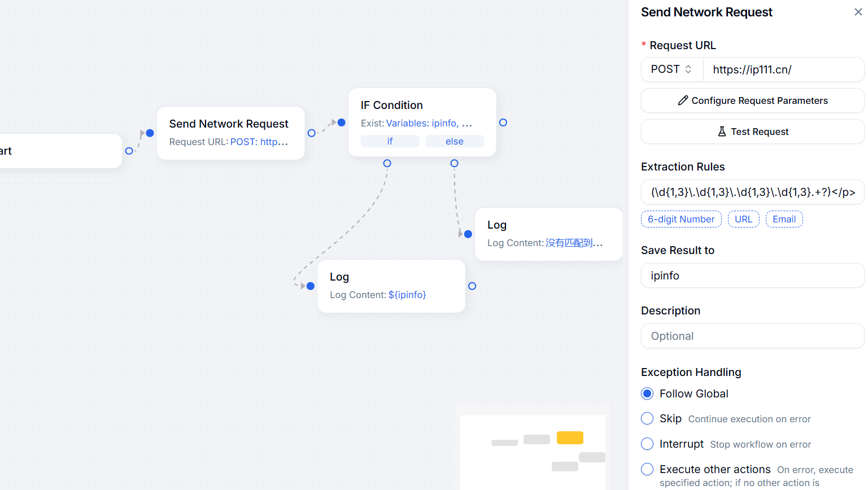Insert the 6-digit Number extraction preset

pos(681,219)
